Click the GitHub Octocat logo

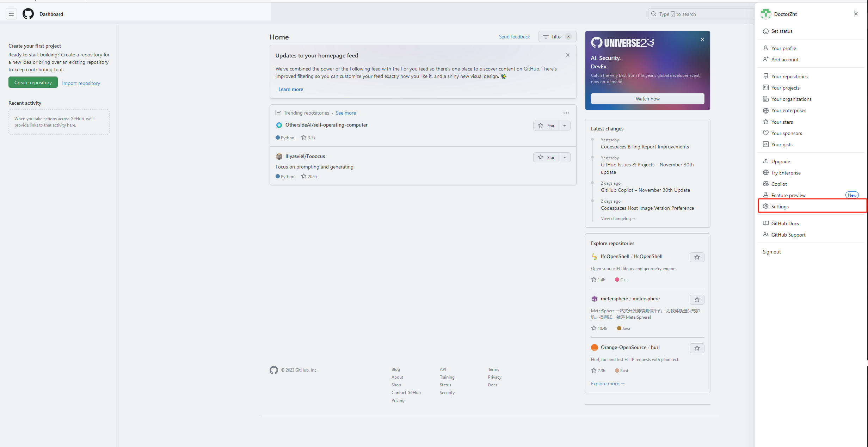28,14
